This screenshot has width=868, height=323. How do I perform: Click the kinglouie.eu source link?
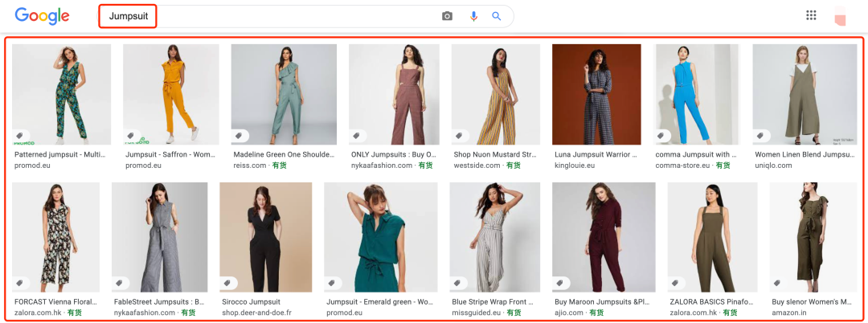pyautogui.click(x=574, y=166)
